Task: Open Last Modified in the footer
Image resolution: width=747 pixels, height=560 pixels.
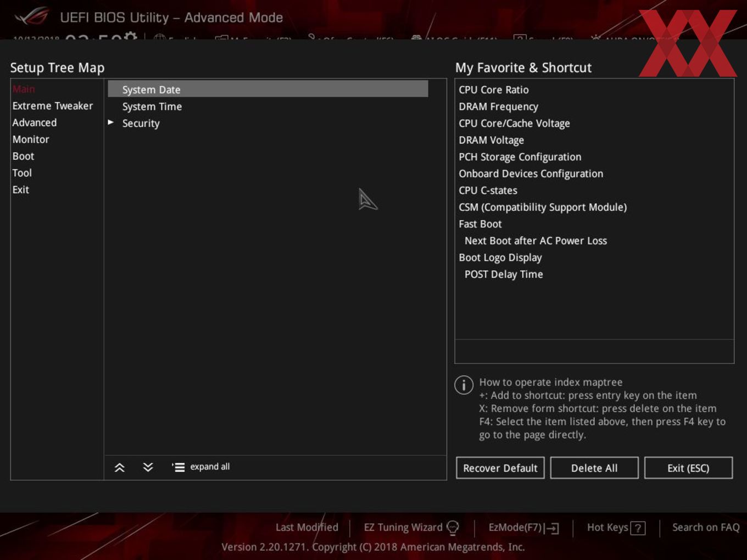Action: [306, 528]
